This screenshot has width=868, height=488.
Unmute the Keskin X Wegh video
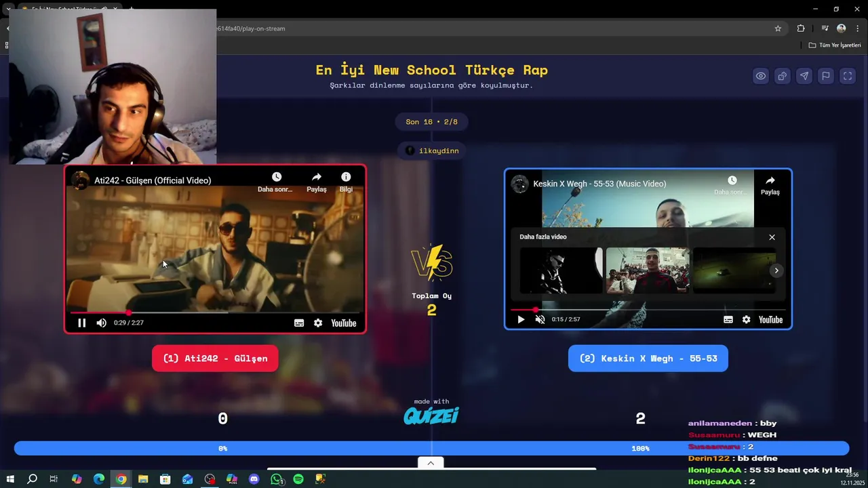540,319
